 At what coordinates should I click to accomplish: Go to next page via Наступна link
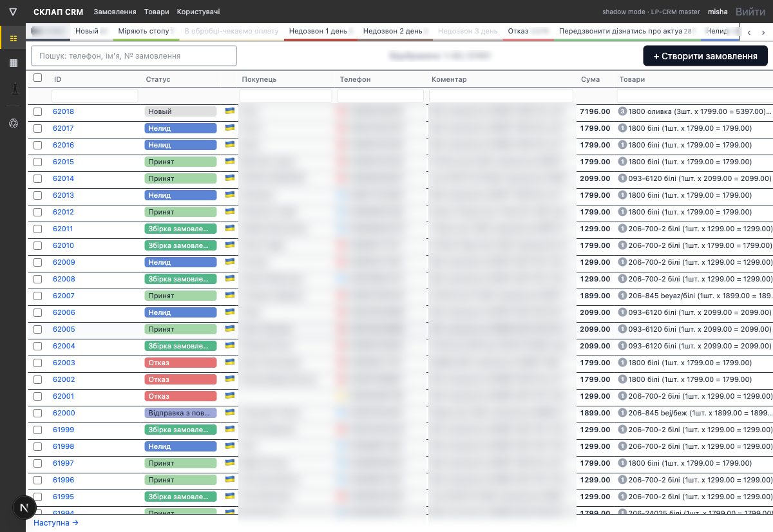(55, 523)
